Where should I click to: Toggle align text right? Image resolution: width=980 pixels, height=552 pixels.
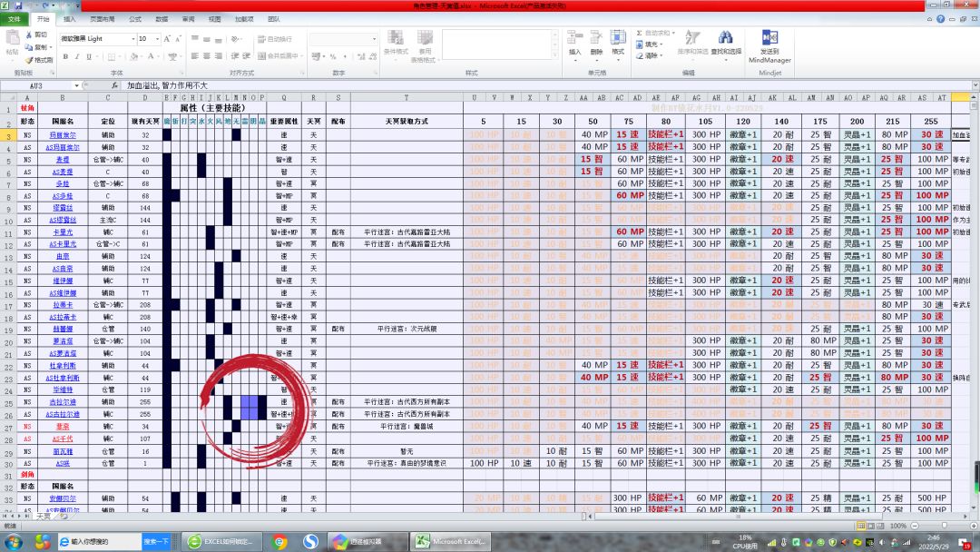tap(218, 56)
